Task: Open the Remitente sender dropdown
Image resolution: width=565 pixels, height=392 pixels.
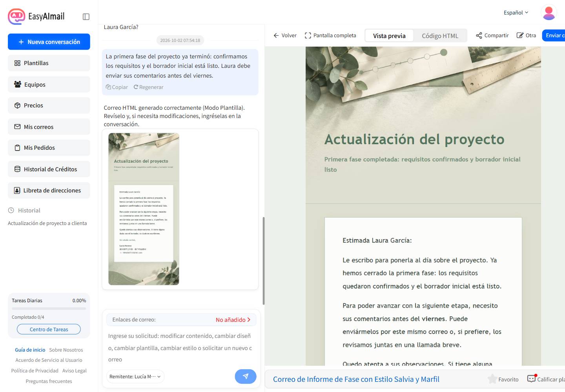Action: [135, 376]
